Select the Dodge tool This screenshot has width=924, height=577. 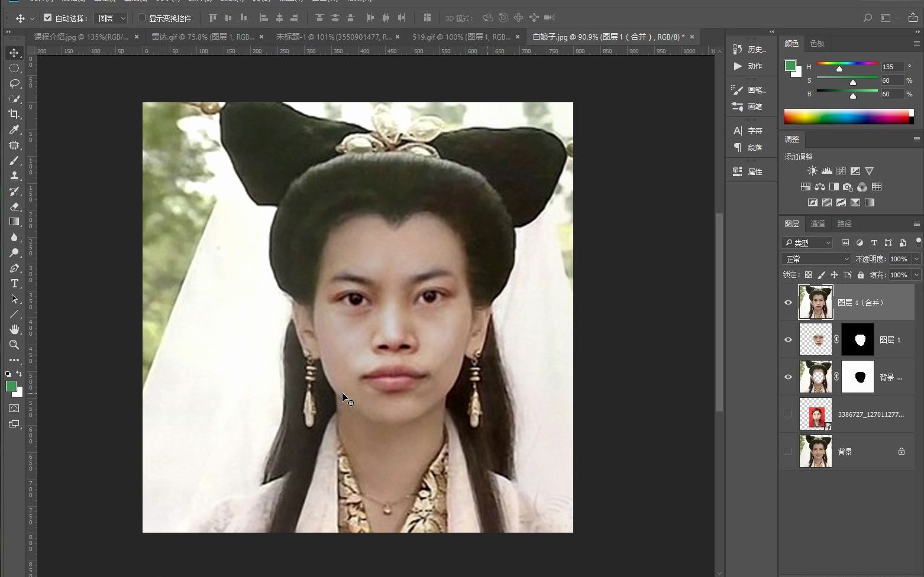pyautogui.click(x=14, y=252)
